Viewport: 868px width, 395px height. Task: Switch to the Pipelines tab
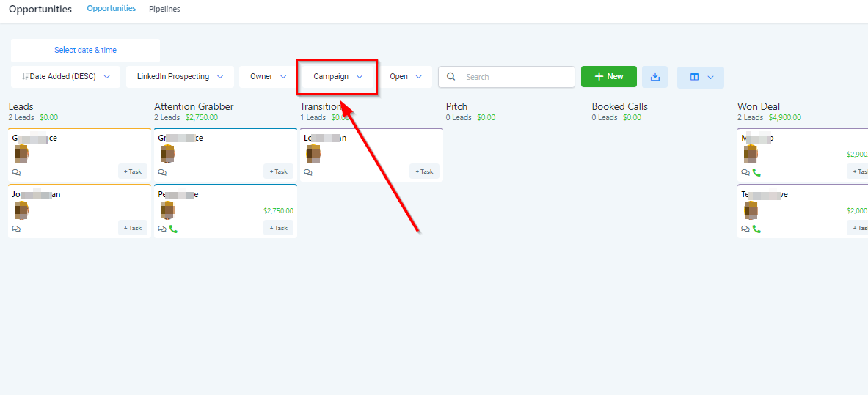[164, 10]
